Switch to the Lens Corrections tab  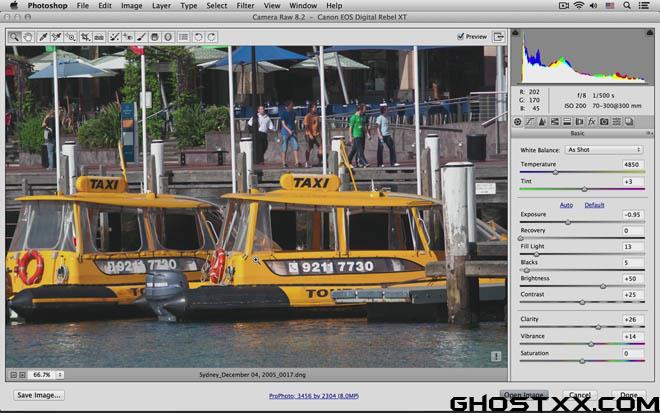click(x=579, y=122)
